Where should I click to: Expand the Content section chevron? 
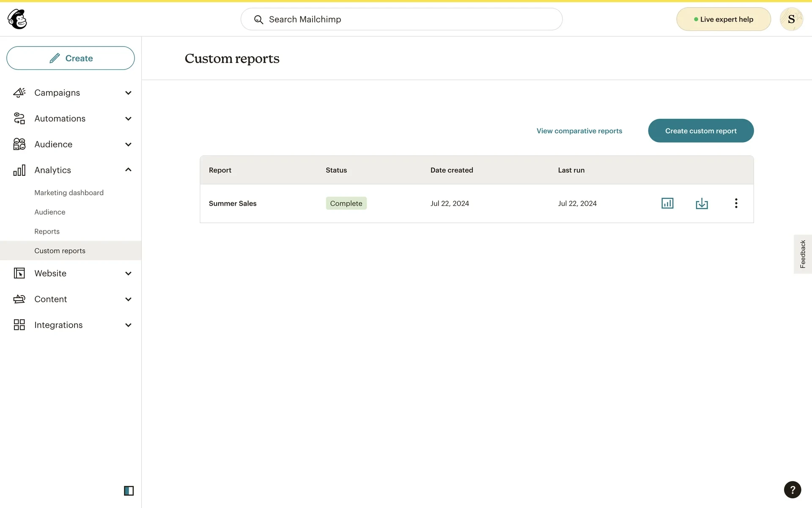[x=128, y=299]
